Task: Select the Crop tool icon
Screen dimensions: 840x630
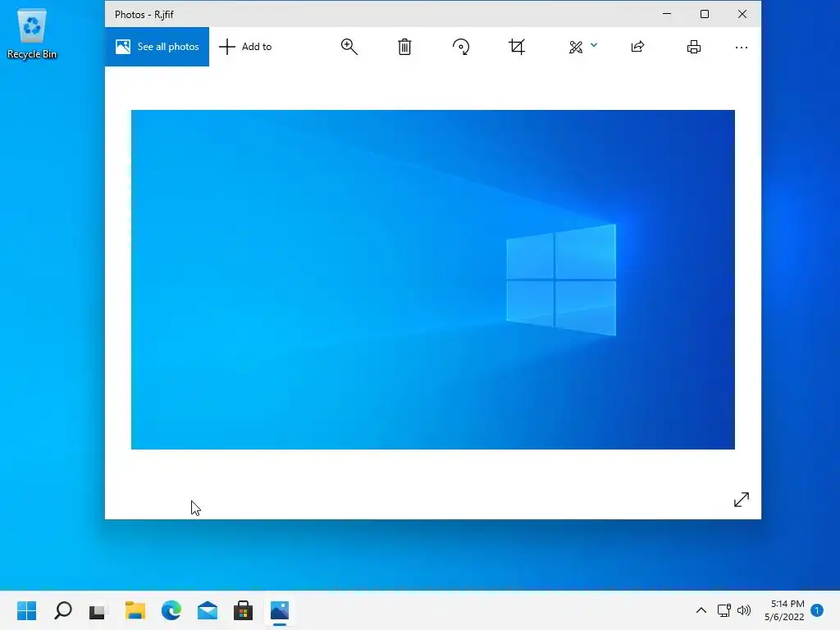Action: tap(517, 47)
